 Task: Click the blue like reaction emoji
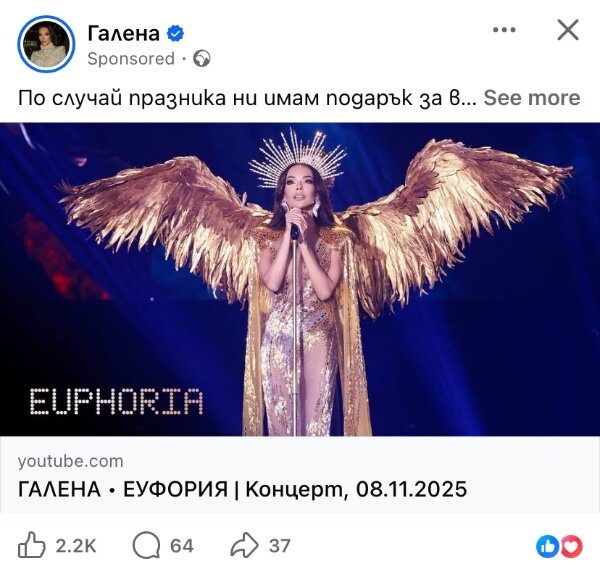548,546
